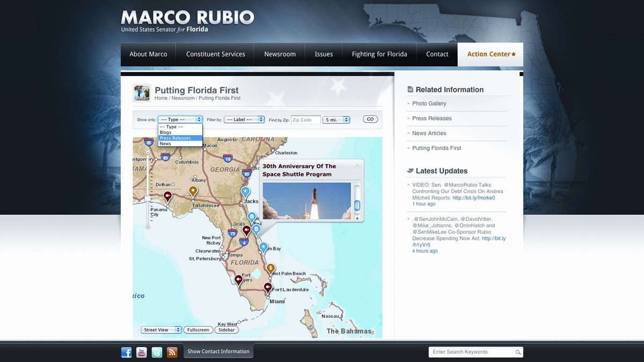Select the '-- Type --' default option

[x=180, y=127]
